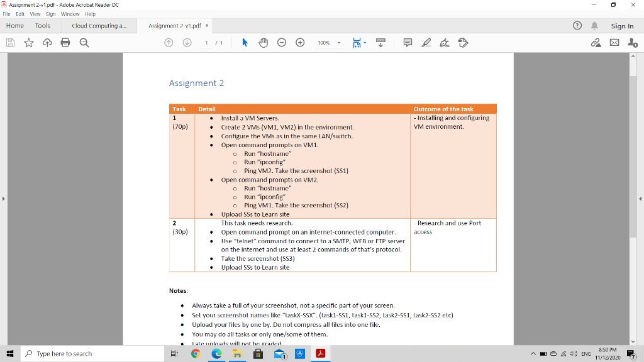Open the Edit menu

pyautogui.click(x=20, y=14)
